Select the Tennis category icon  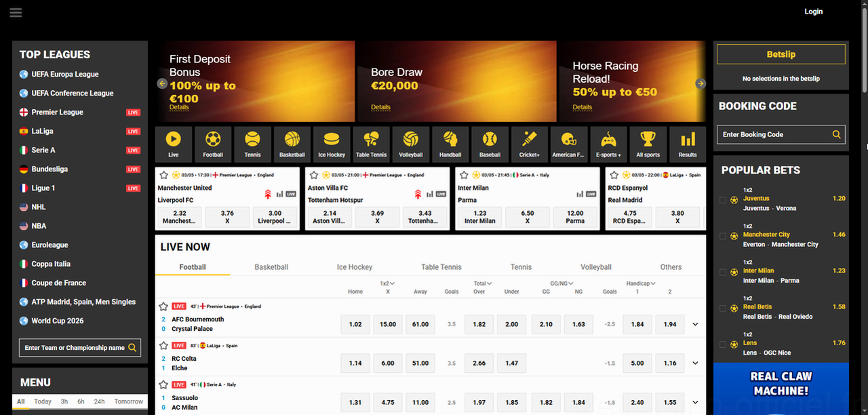pos(252,144)
